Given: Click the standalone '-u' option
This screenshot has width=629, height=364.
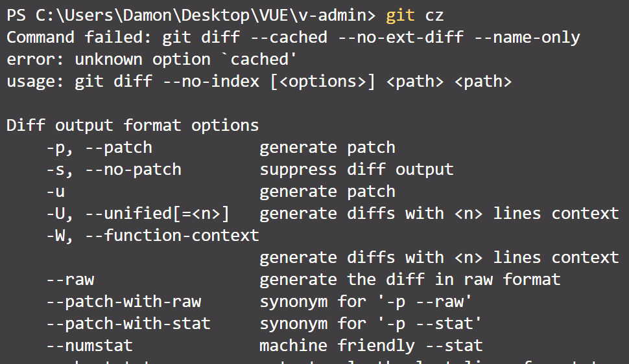Looking at the screenshot, I should pyautogui.click(x=55, y=192).
